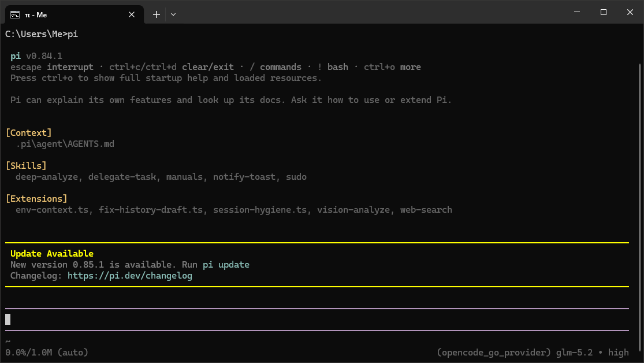Click the [Extensions] section heading
The image size is (644, 363).
36,199
